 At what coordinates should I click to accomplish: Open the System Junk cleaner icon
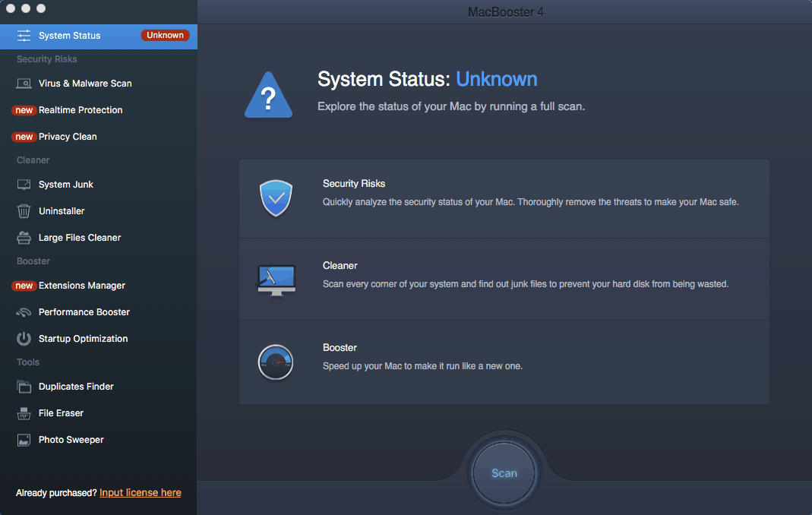[x=23, y=184]
